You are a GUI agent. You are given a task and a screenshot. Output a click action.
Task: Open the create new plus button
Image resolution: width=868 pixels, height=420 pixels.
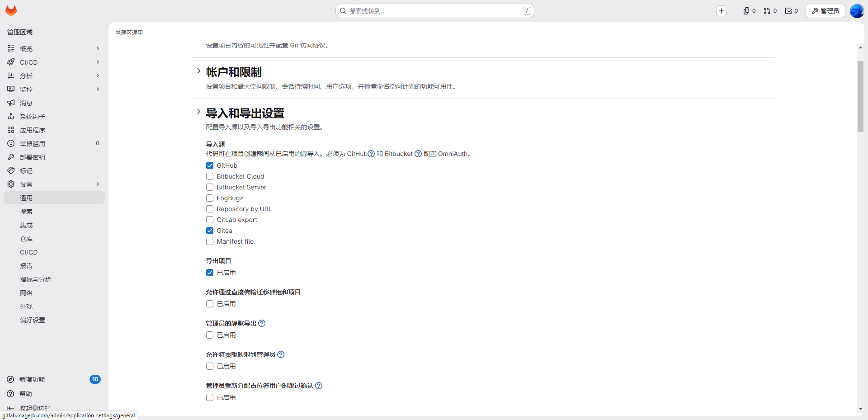722,11
